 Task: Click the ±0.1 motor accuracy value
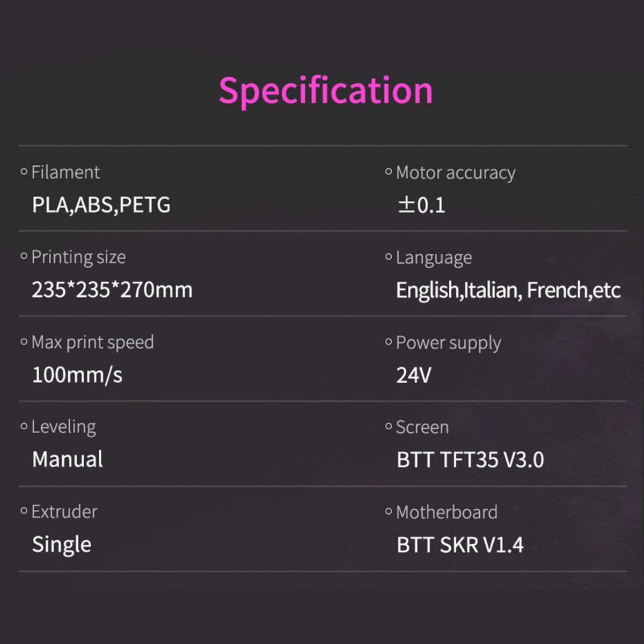coord(421,205)
